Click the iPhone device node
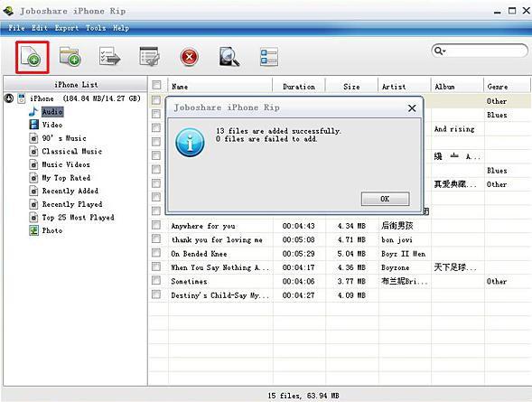 [x=85, y=98]
